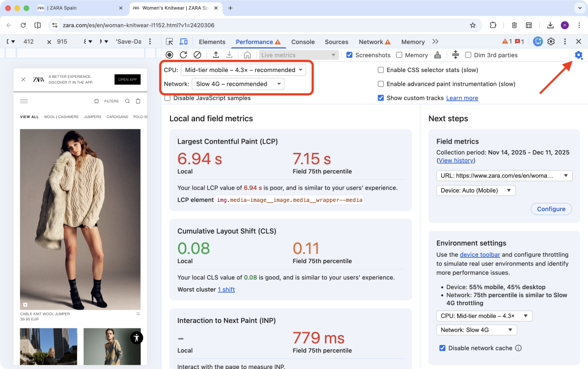Start a new performance recording
This screenshot has height=369, width=588.
[x=170, y=55]
